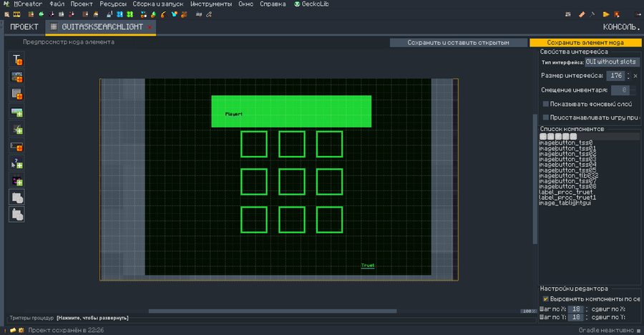Toggle 'Выровнять компоненты по сетке' checkbox
Viewport: 644px width, 335px height.
(546, 298)
